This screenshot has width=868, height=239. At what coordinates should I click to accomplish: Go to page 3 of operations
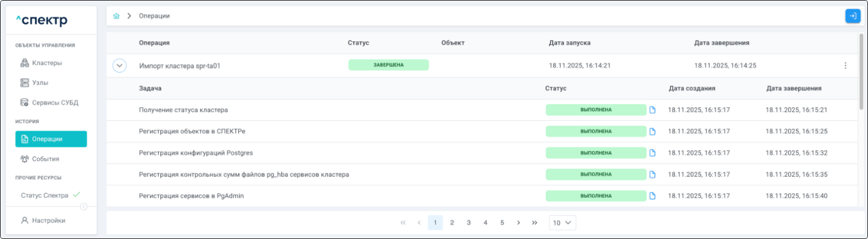pos(469,223)
